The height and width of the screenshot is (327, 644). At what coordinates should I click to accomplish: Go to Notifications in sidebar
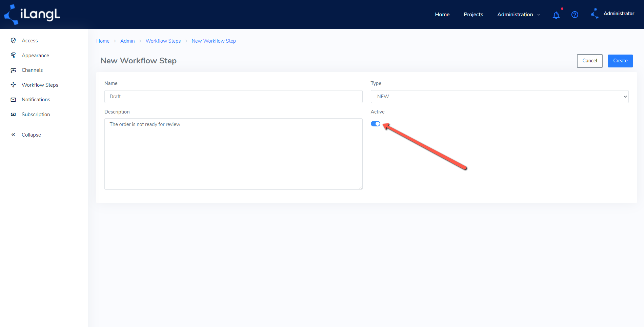click(36, 100)
